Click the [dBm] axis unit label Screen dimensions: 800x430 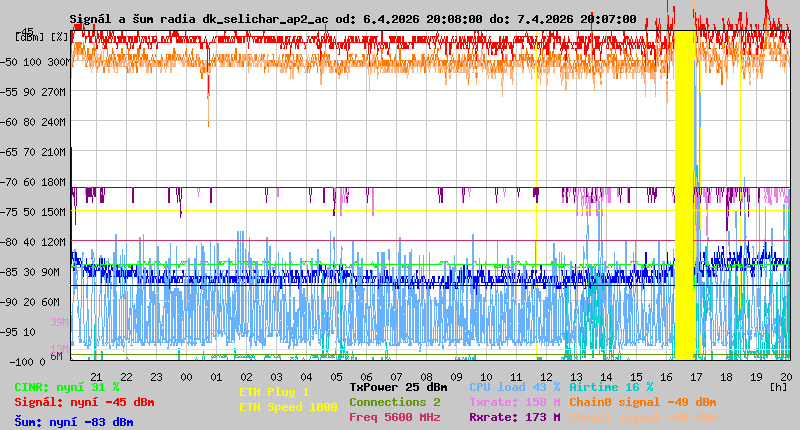[x=29, y=36]
